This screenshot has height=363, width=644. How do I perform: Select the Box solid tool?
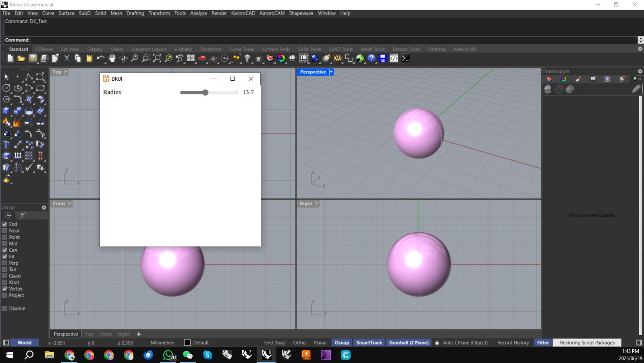pos(6,111)
